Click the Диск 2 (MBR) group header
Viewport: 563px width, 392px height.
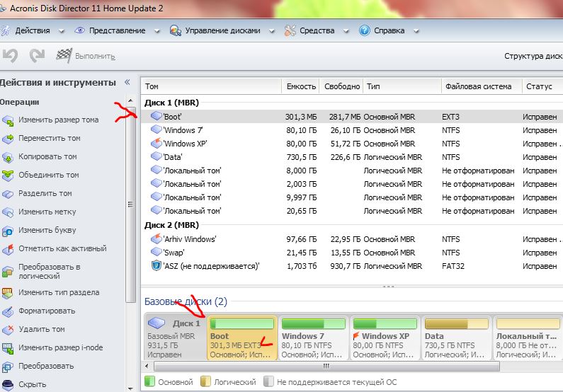[171, 225]
